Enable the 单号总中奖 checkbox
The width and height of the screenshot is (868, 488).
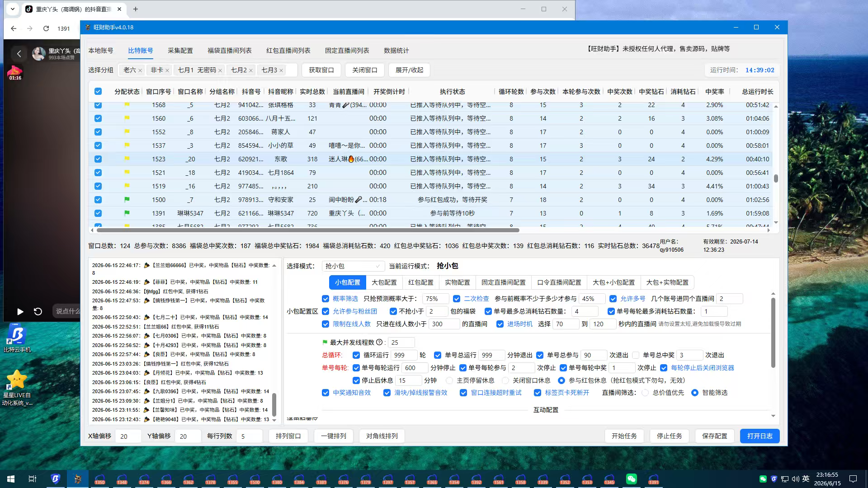(636, 355)
